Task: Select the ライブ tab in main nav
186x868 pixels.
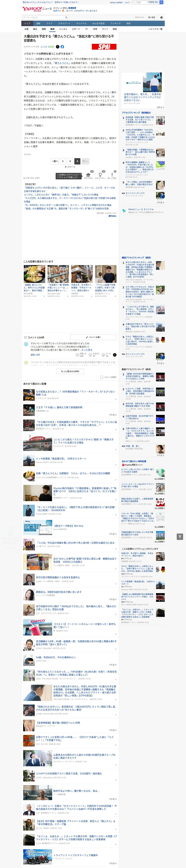Action: [x=49, y=24]
